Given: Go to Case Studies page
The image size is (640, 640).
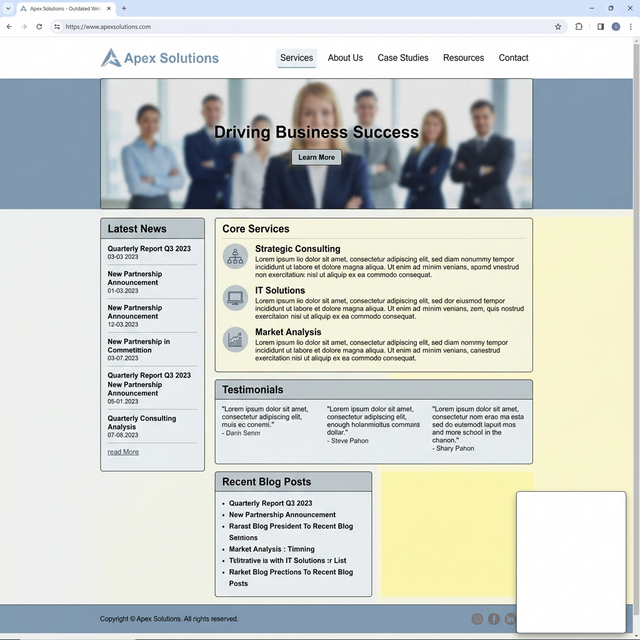Looking at the screenshot, I should coord(403,58).
